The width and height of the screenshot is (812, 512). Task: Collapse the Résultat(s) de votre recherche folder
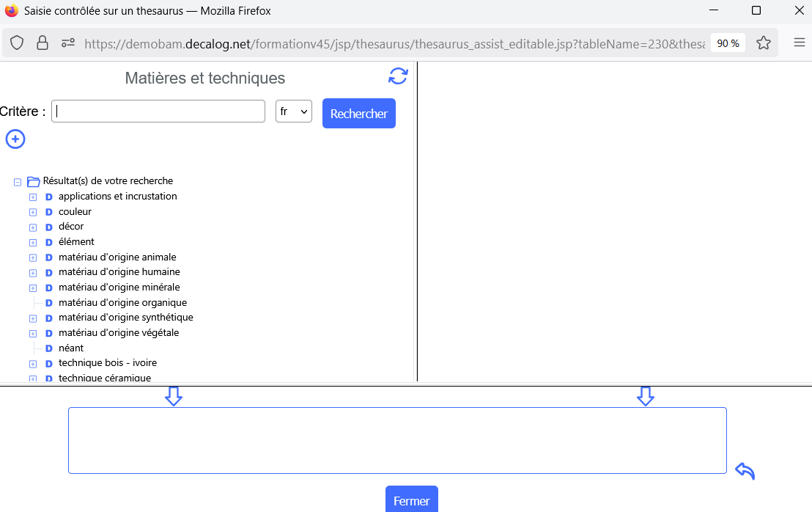[x=18, y=182]
